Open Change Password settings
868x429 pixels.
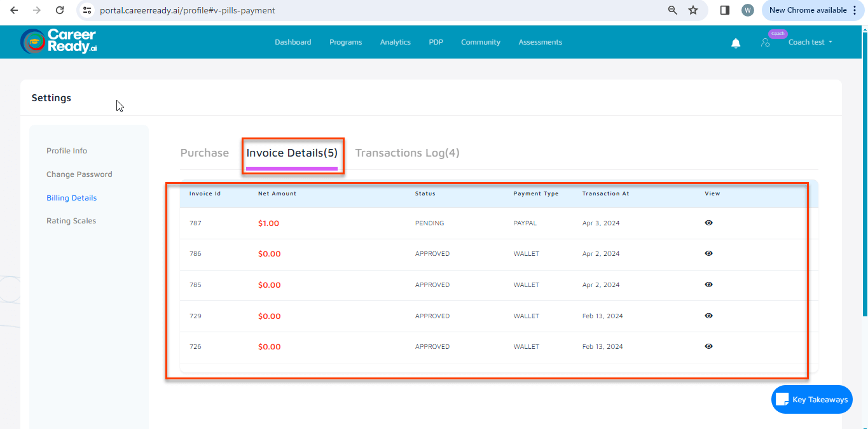point(79,174)
